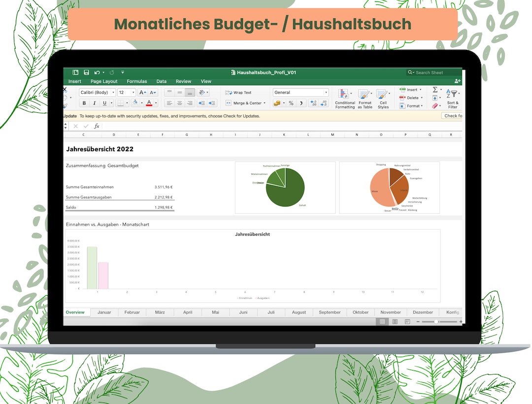The width and height of the screenshot is (532, 404).
Task: Select the Dezember worksheet tab
Action: point(422,312)
